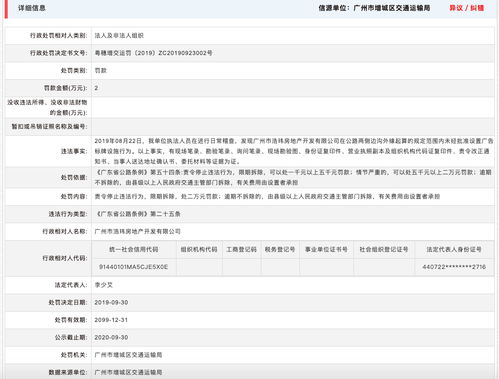This screenshot has width=499, height=379.
Task: Select the credit code starting 91440101MA5CJE
Action: [x=133, y=267]
